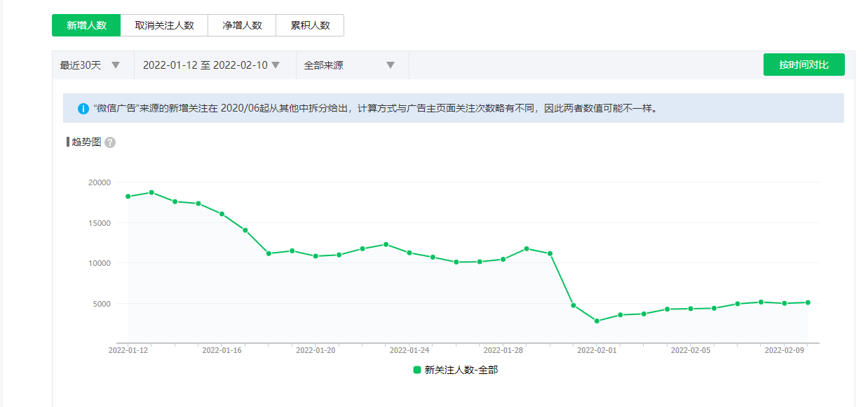Click the data point above 2022-01-24
The image size is (868, 407).
point(409,253)
